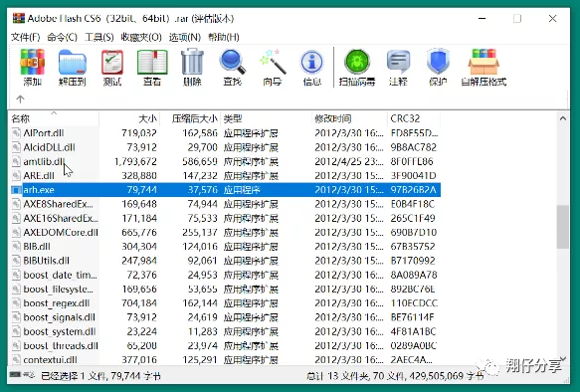Open the 向导 (Wizard) wand icon
The height and width of the screenshot is (392, 580).
273,62
